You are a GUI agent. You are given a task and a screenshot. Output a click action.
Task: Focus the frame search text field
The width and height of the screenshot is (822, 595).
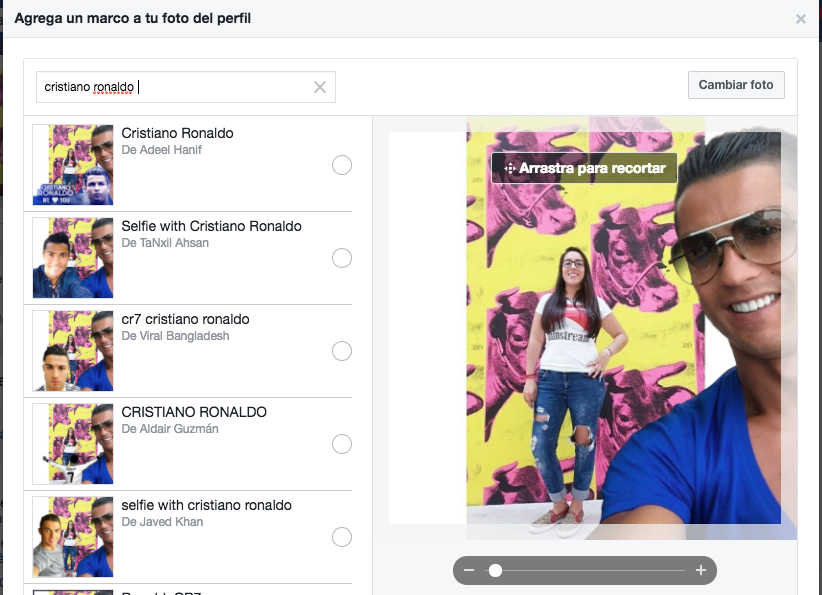click(180, 87)
